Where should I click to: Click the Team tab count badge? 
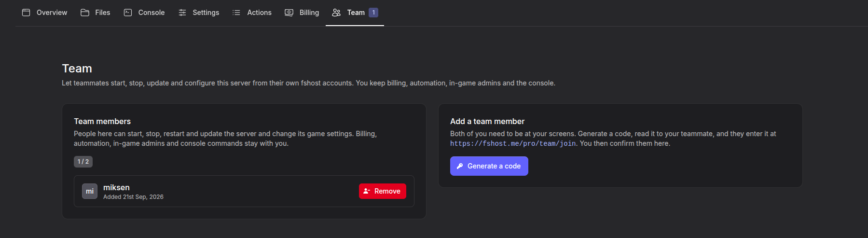[x=373, y=13]
